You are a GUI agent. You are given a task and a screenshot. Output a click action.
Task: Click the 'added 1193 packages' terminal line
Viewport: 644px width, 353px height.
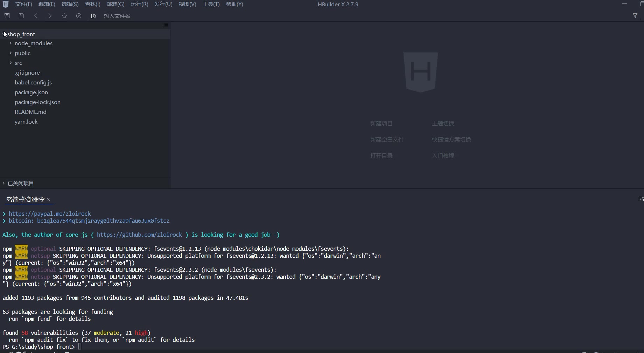tap(125, 298)
